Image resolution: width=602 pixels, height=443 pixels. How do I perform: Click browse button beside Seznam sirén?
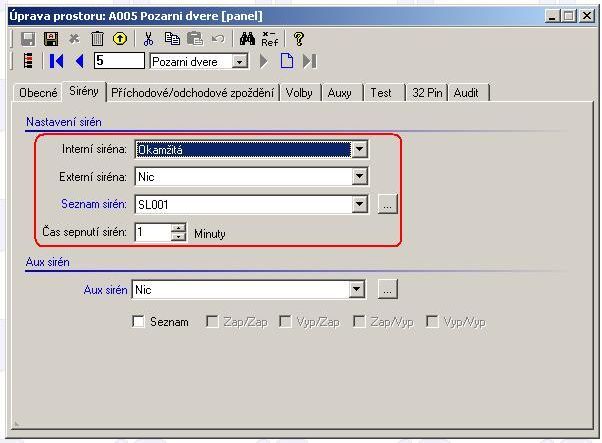tap(389, 205)
